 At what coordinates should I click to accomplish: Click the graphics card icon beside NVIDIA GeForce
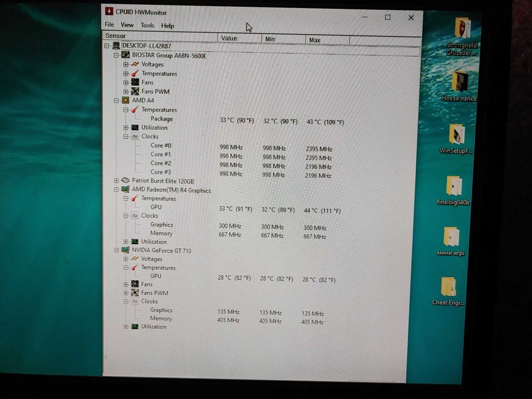point(125,250)
